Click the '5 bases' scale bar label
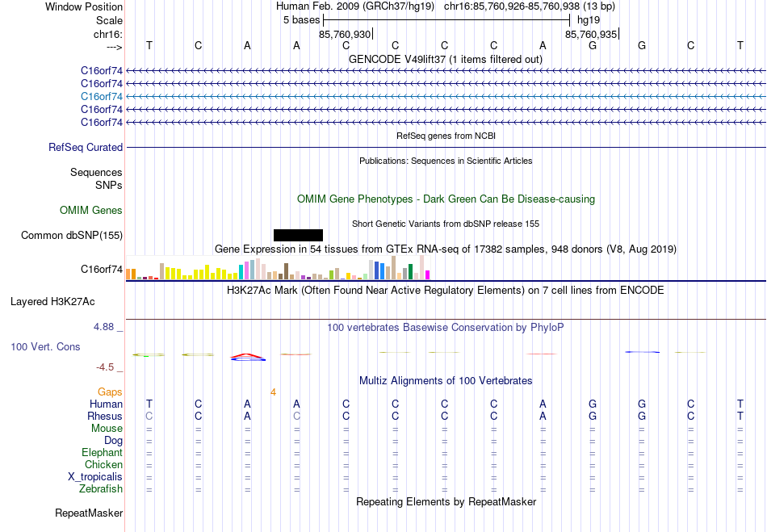Screen dimensions: 767x532 [301, 20]
